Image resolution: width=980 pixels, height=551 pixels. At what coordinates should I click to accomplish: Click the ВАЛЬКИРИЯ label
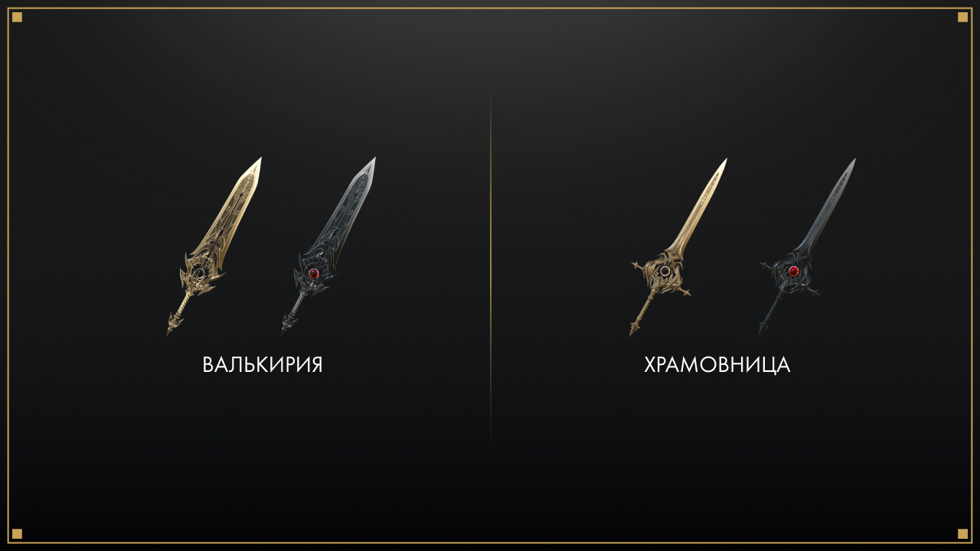click(x=263, y=365)
